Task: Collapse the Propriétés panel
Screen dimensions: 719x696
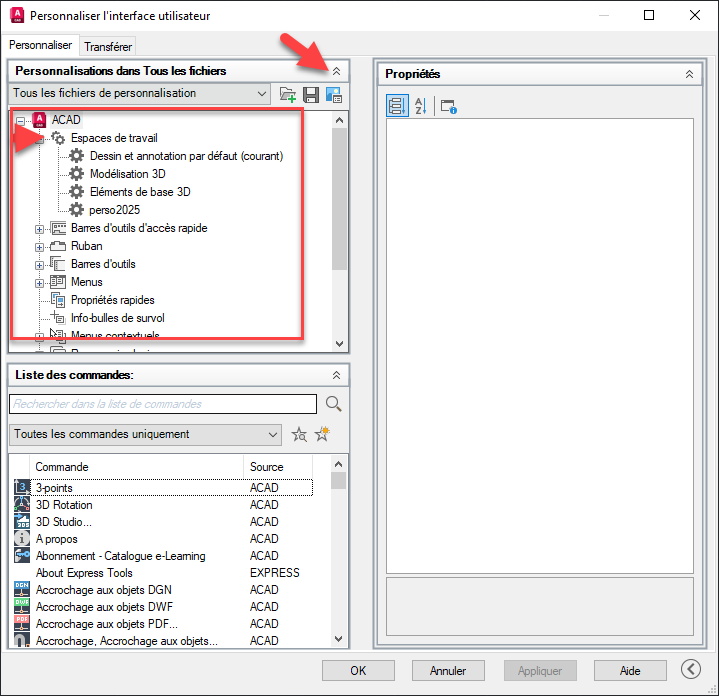Action: tap(689, 74)
